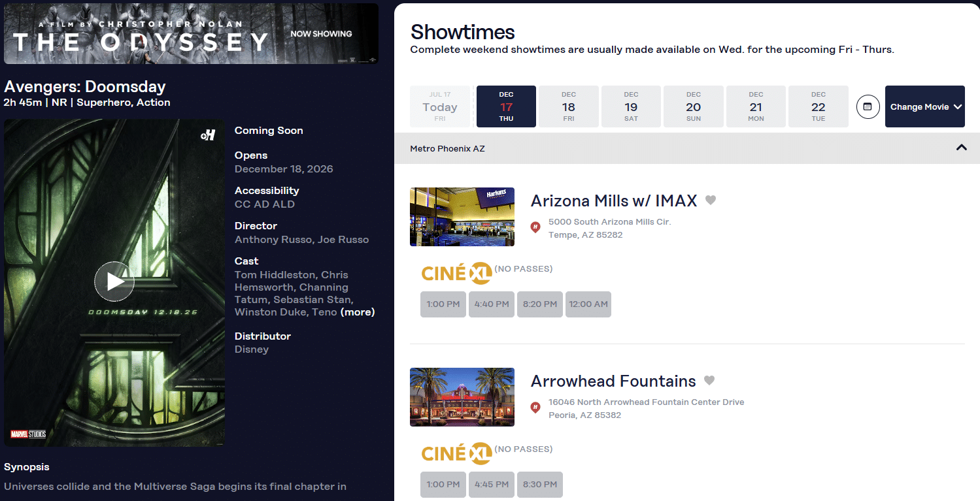Select the Today Jul 17 date tab
Viewport: 980px width, 501px height.
pos(440,106)
